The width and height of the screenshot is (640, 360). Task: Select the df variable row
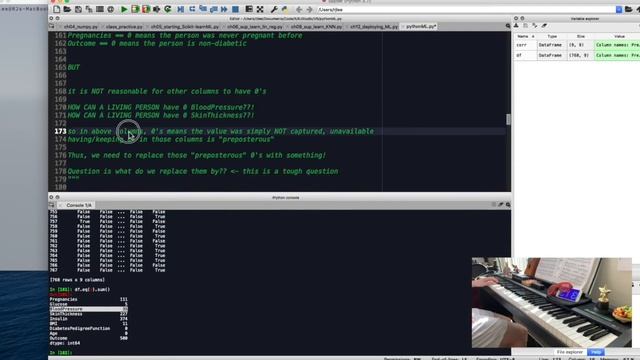click(577, 55)
